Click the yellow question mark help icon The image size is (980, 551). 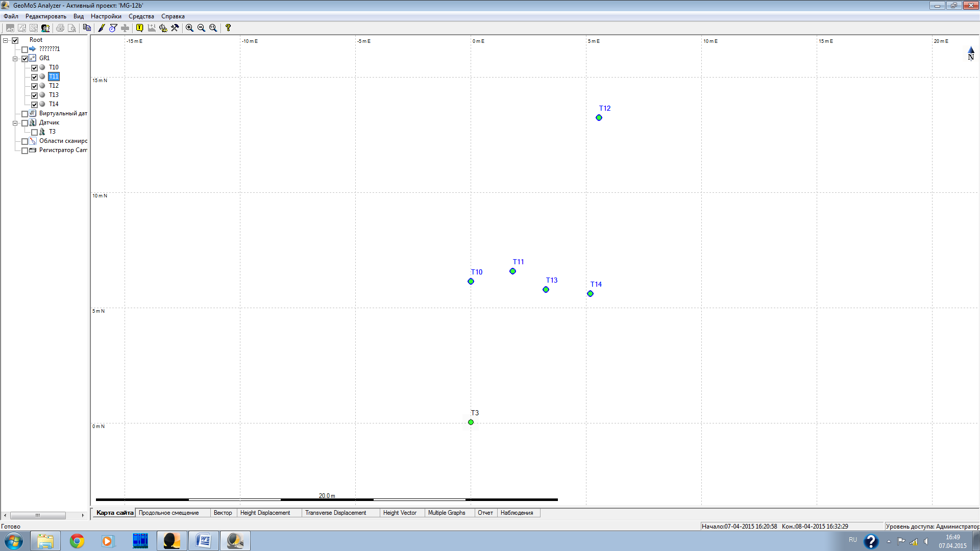[x=228, y=28]
